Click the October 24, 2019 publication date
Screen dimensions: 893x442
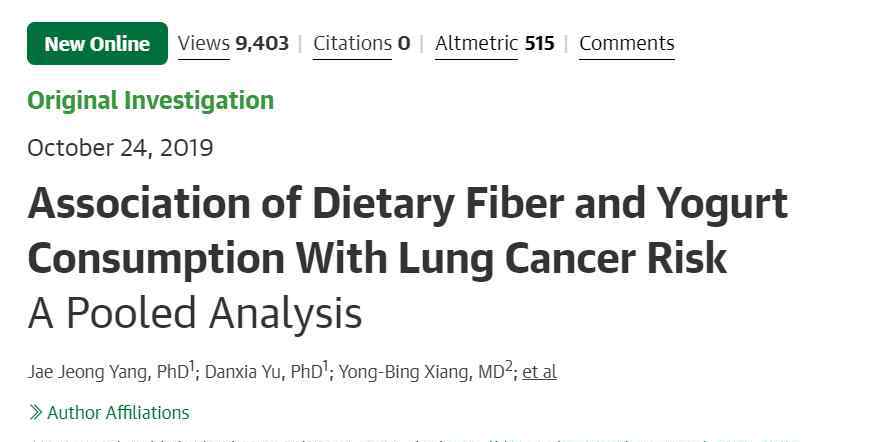120,148
